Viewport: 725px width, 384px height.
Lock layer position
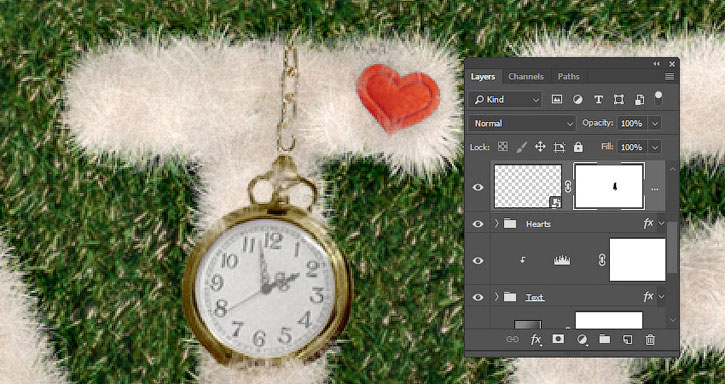pos(540,147)
